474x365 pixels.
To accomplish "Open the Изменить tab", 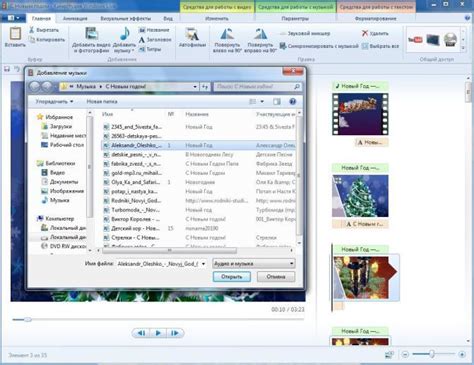I will point(217,19).
